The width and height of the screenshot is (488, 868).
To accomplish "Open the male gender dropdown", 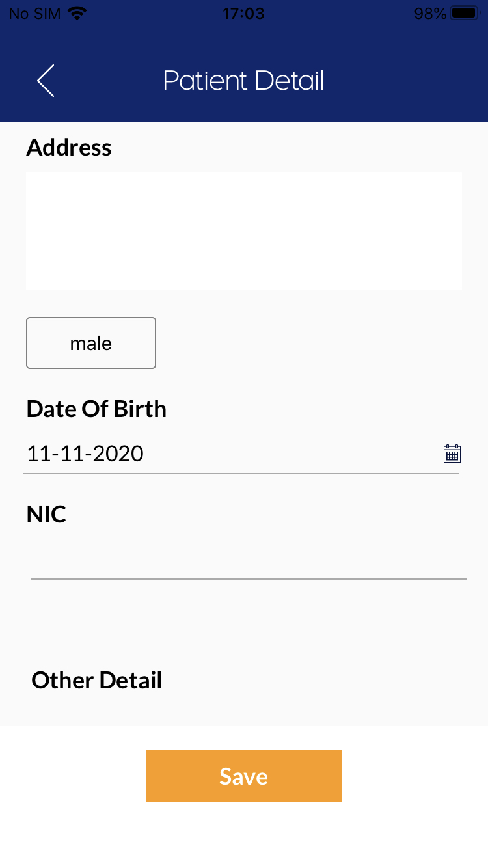I will point(91,343).
